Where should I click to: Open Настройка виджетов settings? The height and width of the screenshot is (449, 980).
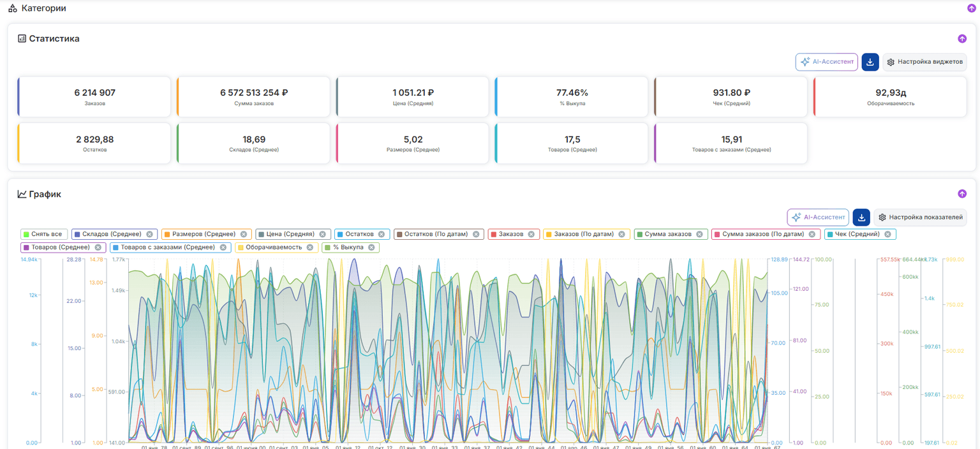coord(924,62)
